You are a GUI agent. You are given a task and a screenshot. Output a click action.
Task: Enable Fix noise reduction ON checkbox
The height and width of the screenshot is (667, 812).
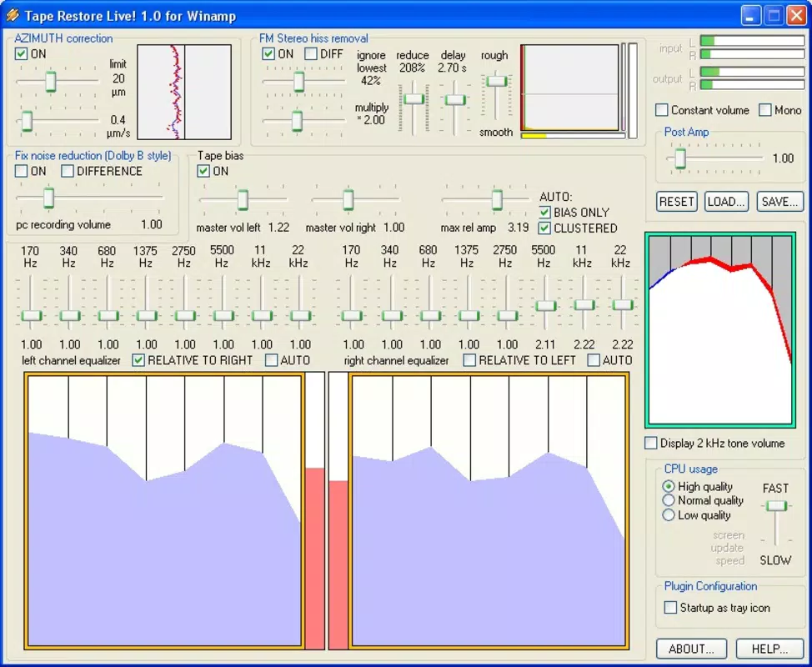(x=21, y=171)
